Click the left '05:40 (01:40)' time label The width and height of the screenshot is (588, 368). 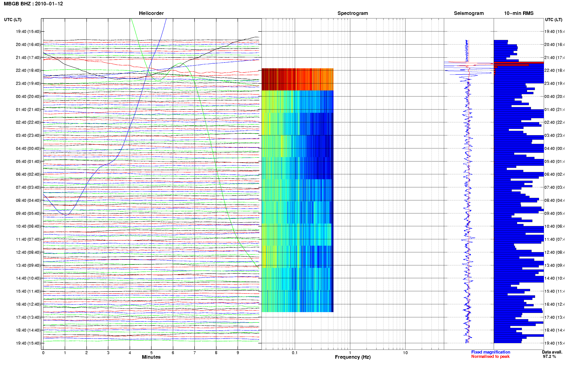coord(28,161)
